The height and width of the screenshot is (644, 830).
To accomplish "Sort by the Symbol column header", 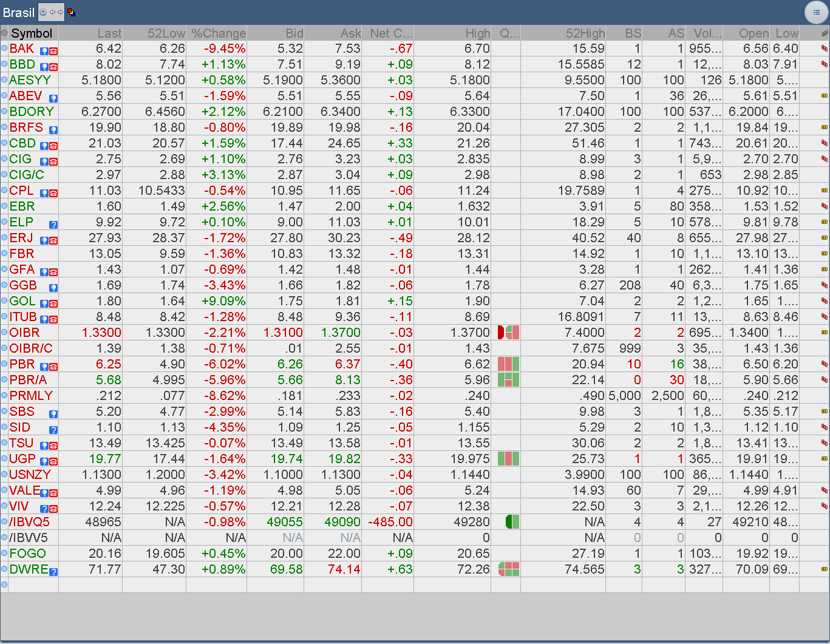I will click(x=32, y=33).
